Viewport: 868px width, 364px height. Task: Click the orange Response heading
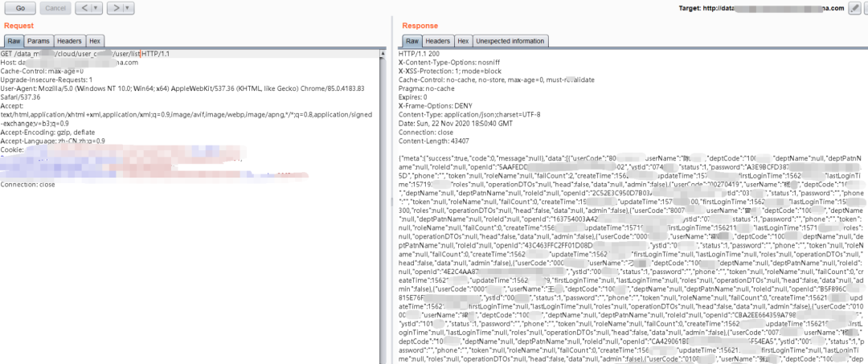point(420,26)
